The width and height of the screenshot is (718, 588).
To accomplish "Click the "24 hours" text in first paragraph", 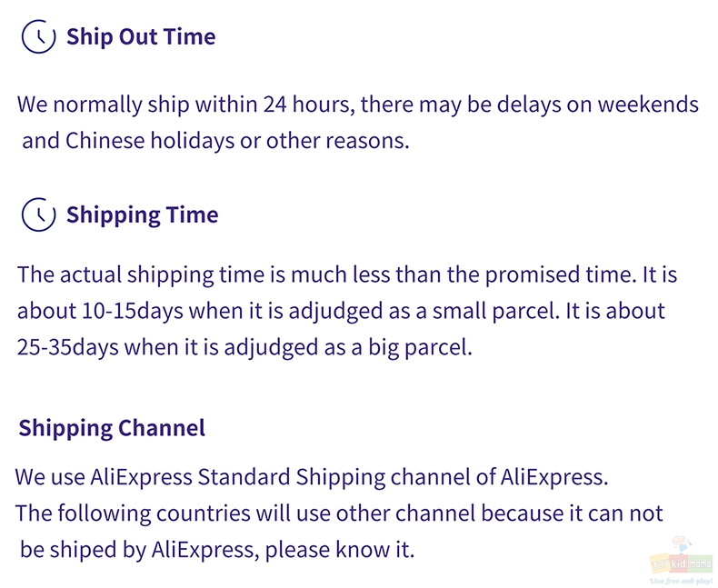I will pyautogui.click(x=307, y=104).
